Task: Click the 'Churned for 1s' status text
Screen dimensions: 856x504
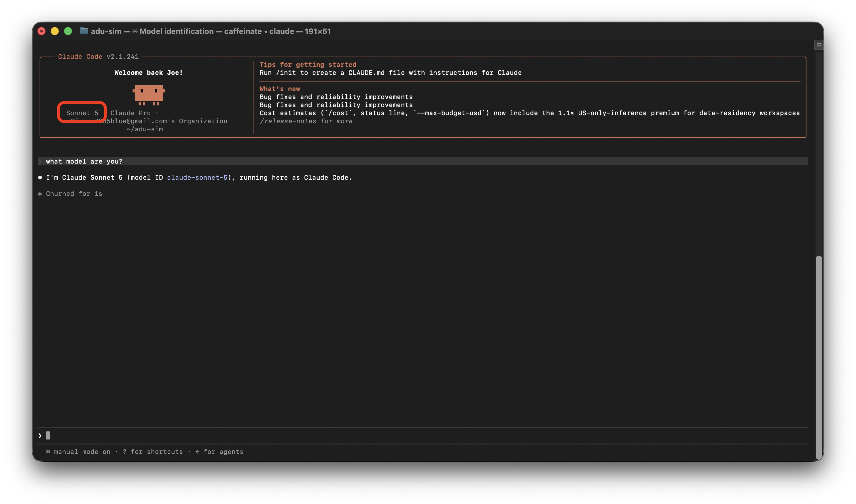Action: tap(74, 194)
